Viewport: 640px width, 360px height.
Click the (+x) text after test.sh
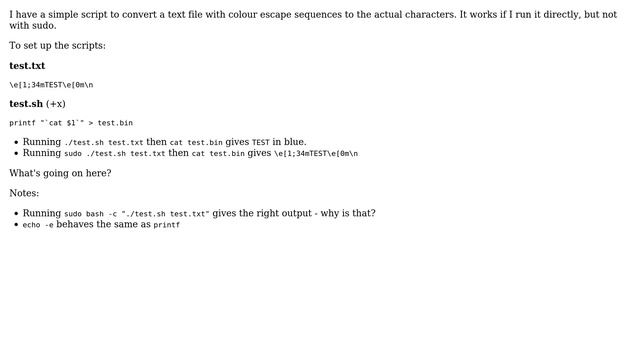[x=56, y=104]
